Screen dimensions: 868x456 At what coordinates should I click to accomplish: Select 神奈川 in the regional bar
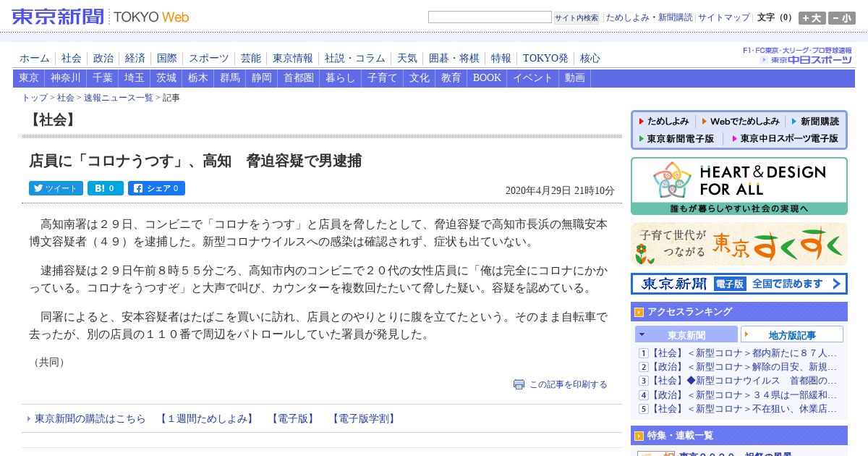click(x=66, y=78)
